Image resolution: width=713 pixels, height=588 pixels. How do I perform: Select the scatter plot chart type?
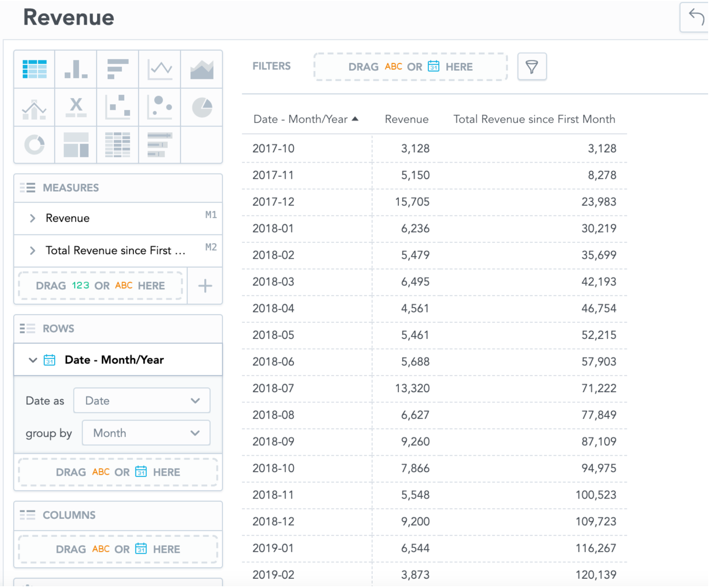(118, 108)
